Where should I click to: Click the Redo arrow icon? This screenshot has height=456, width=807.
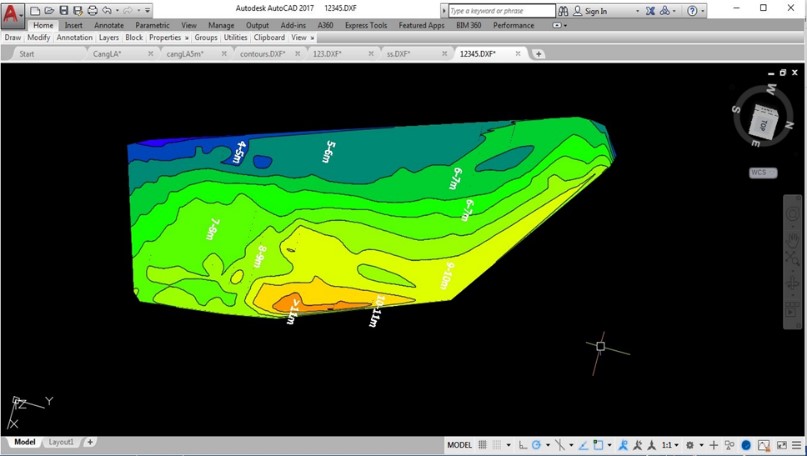(128, 10)
